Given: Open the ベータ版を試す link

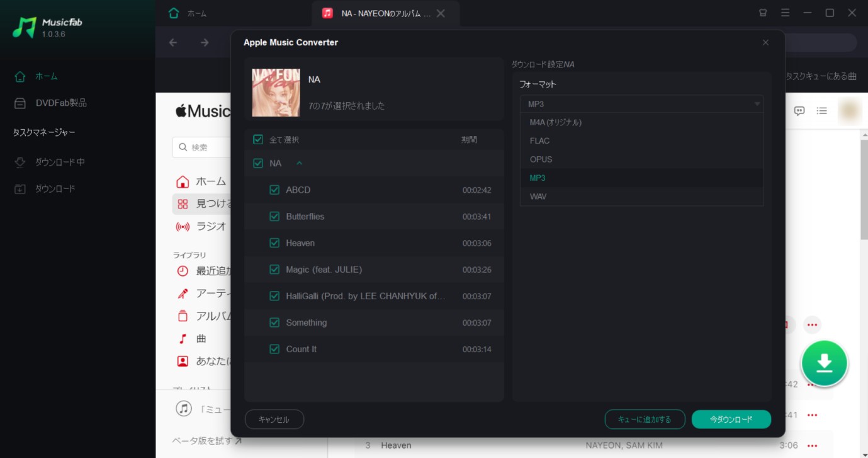Looking at the screenshot, I should (207, 441).
